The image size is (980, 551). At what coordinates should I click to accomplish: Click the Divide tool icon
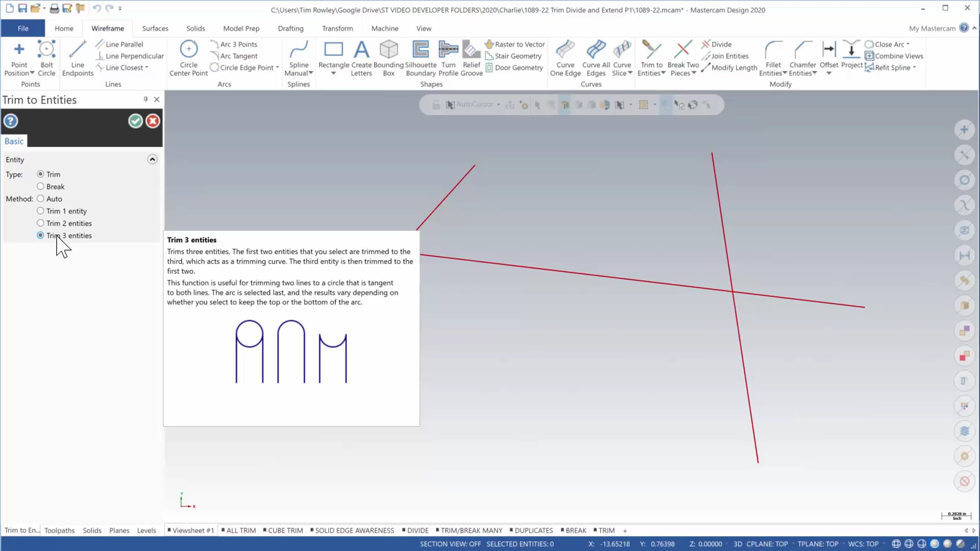tap(705, 44)
